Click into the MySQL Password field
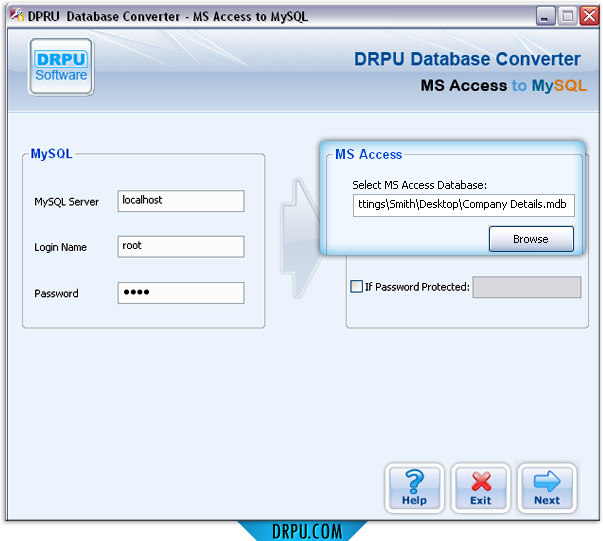 click(180, 293)
